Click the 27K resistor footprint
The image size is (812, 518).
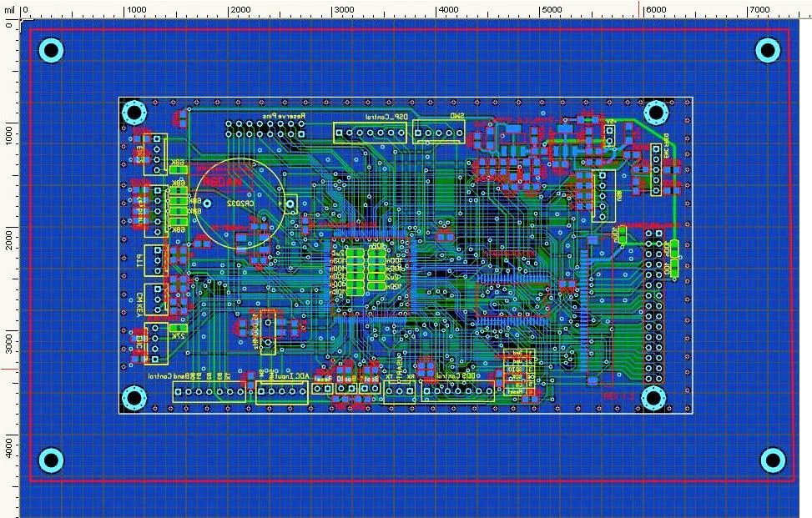tap(179, 329)
